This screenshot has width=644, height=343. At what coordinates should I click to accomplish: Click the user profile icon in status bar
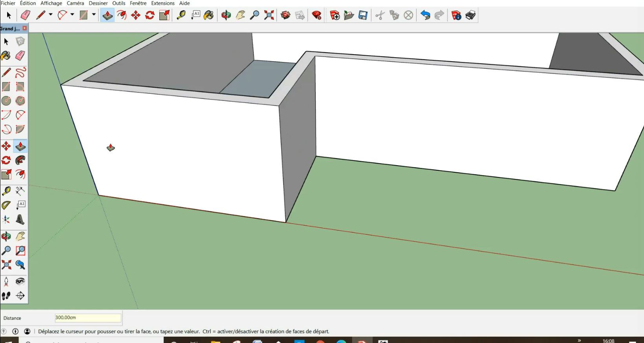[x=27, y=331]
